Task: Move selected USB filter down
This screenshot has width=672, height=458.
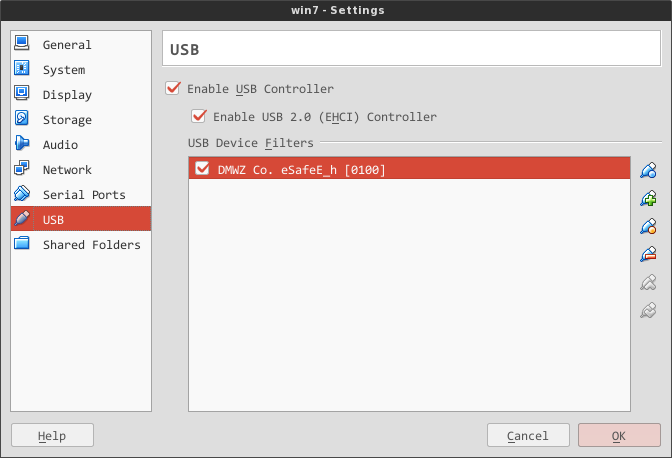Action: point(648,311)
